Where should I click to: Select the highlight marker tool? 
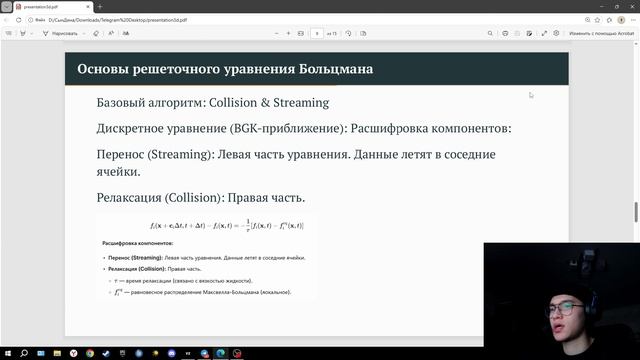coord(23,33)
